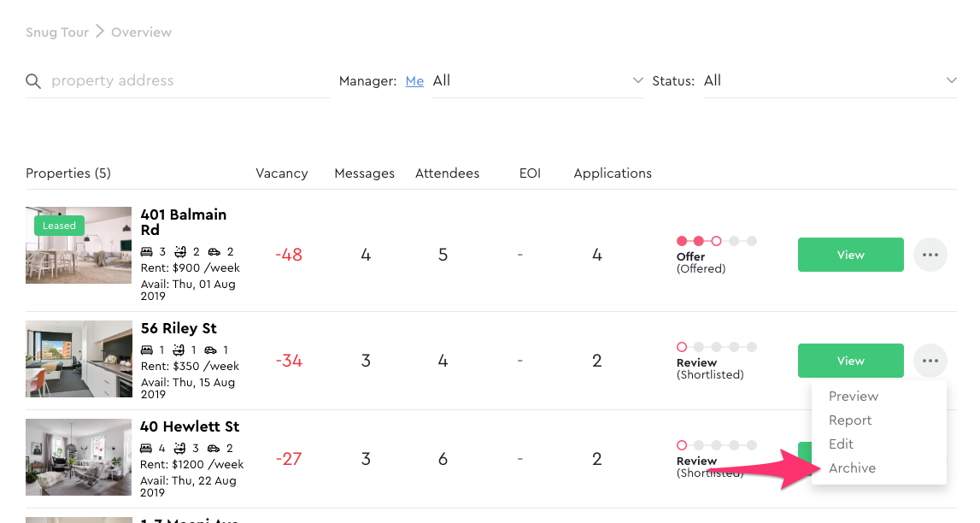Open the 40 Hewlett St property photo

79,456
